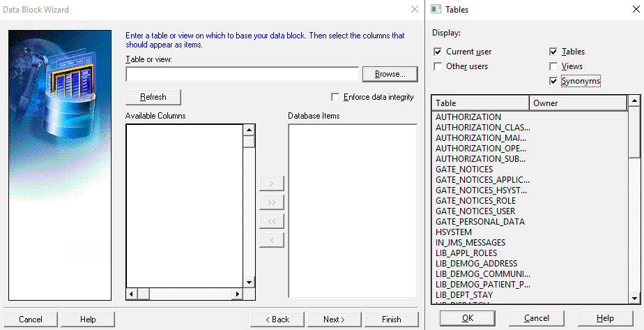Click the Owner column header
The width and height of the screenshot is (644, 330).
point(578,103)
